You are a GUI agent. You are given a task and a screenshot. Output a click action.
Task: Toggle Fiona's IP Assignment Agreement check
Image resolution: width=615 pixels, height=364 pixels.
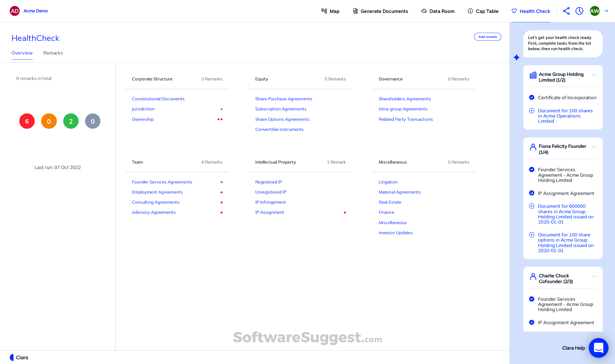[532, 193]
